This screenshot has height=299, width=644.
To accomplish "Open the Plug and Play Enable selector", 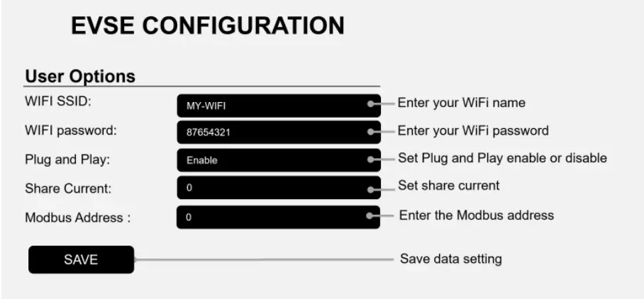I will [278, 160].
